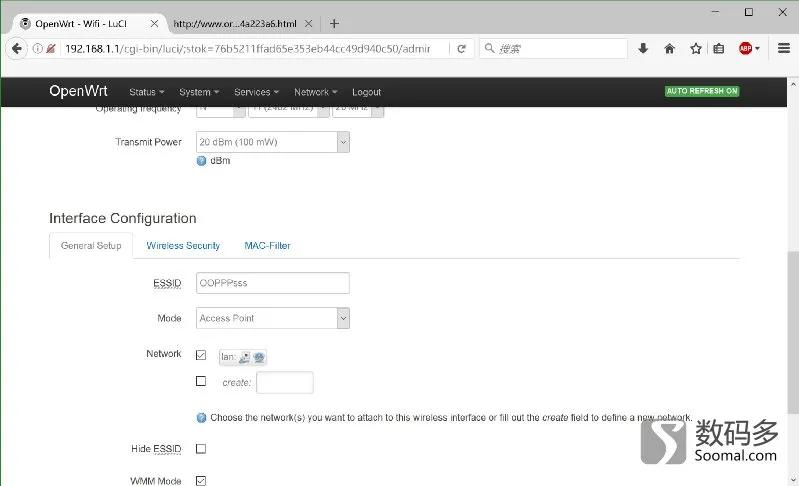799x486 pixels.
Task: Click the Transmit Power label
Action: 148,142
